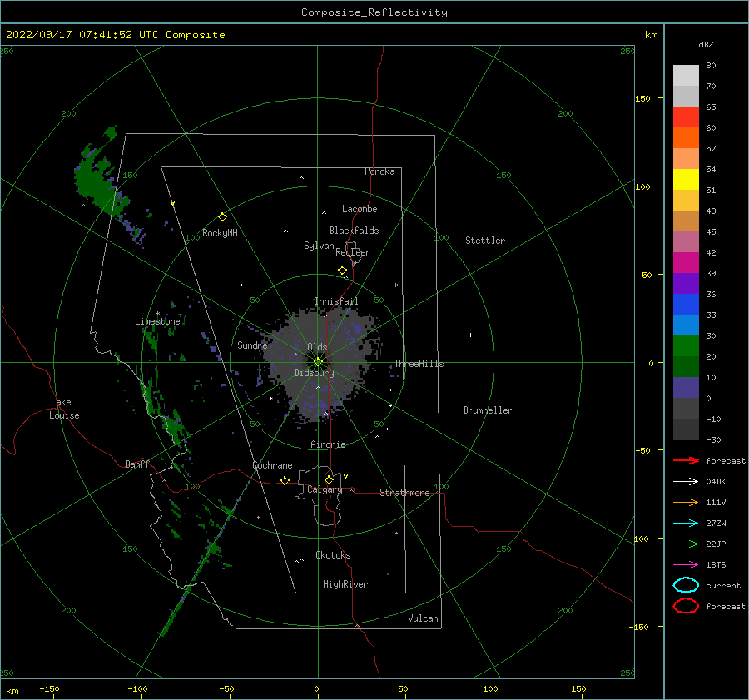Screen dimensions: 749x700
Task: Click the cyan 27ZW arrow in legend
Action: [686, 524]
